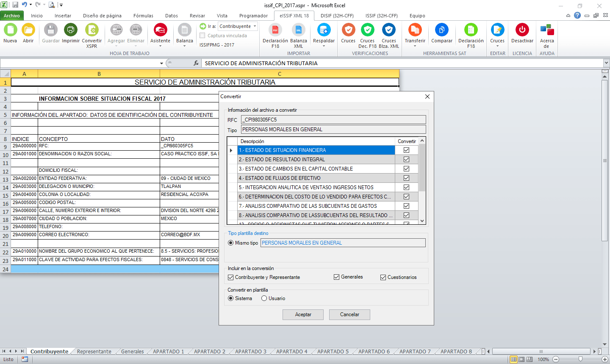Image resolution: width=610 pixels, height=364 pixels.
Task: Open Asistente dropdown arrow
Action: click(161, 46)
